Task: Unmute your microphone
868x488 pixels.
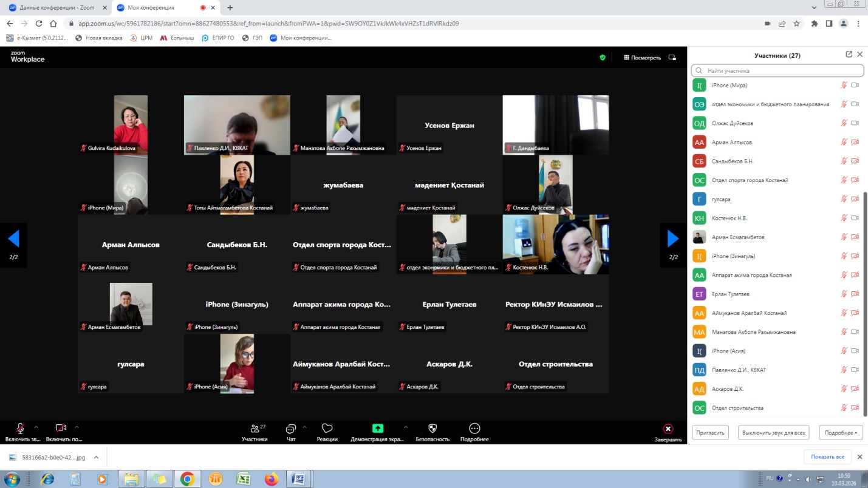Action: pyautogui.click(x=20, y=429)
